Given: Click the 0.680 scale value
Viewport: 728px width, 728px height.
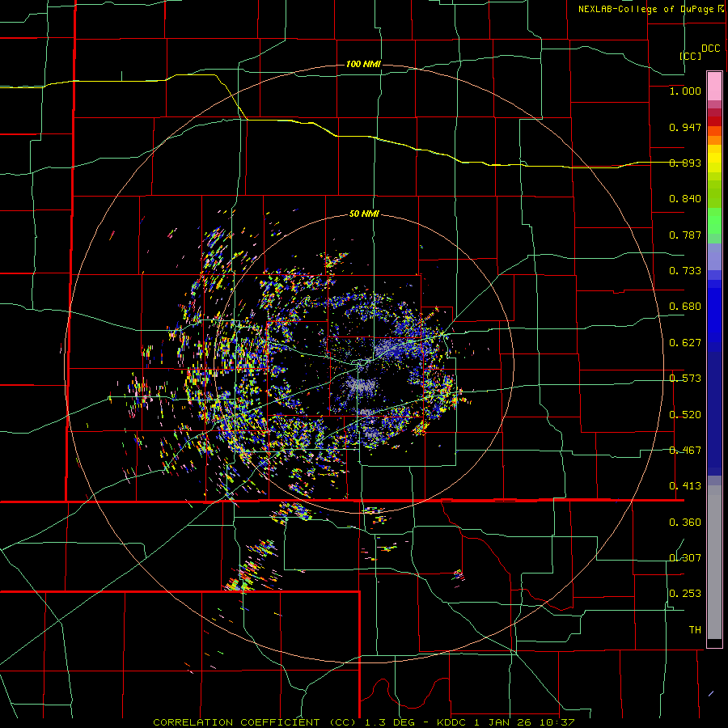Looking at the screenshot, I should pos(685,307).
